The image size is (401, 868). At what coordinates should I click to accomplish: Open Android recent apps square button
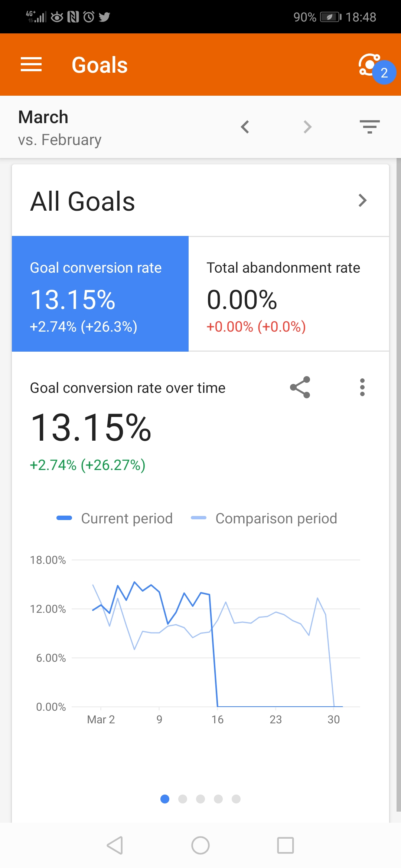pyautogui.click(x=286, y=845)
